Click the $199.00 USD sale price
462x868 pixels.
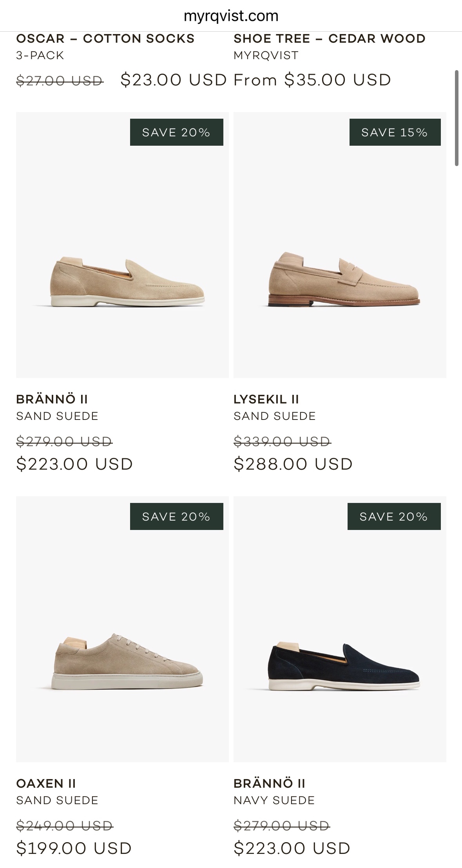[74, 848]
